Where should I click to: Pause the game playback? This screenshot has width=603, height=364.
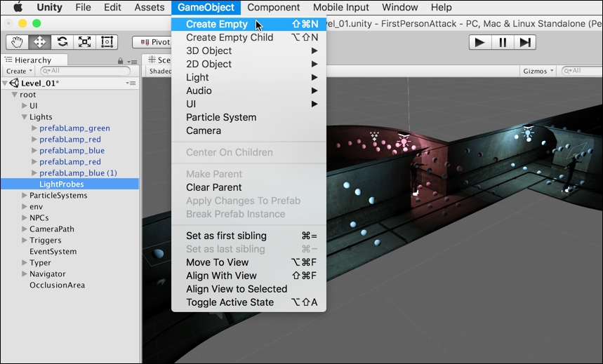tap(502, 42)
